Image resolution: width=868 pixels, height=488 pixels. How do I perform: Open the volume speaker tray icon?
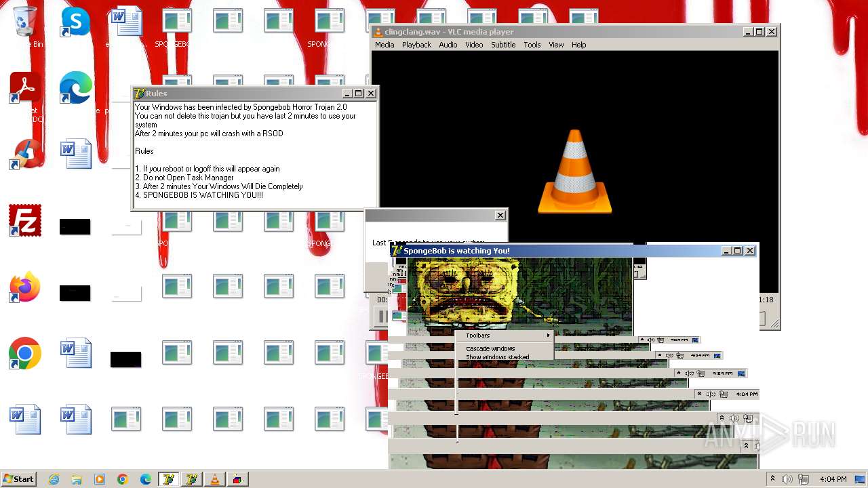[787, 479]
